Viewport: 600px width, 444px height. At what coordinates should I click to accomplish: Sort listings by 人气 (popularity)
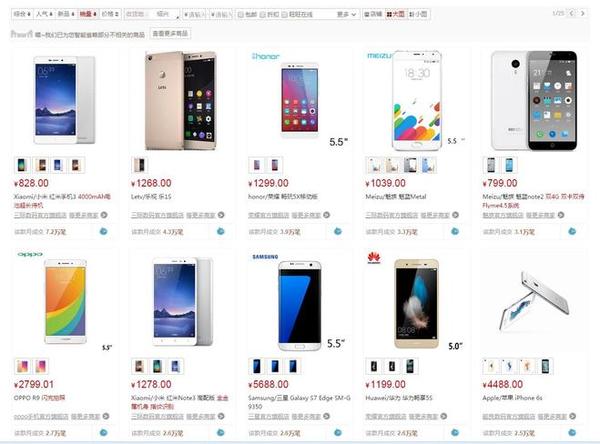pyautogui.click(x=44, y=14)
